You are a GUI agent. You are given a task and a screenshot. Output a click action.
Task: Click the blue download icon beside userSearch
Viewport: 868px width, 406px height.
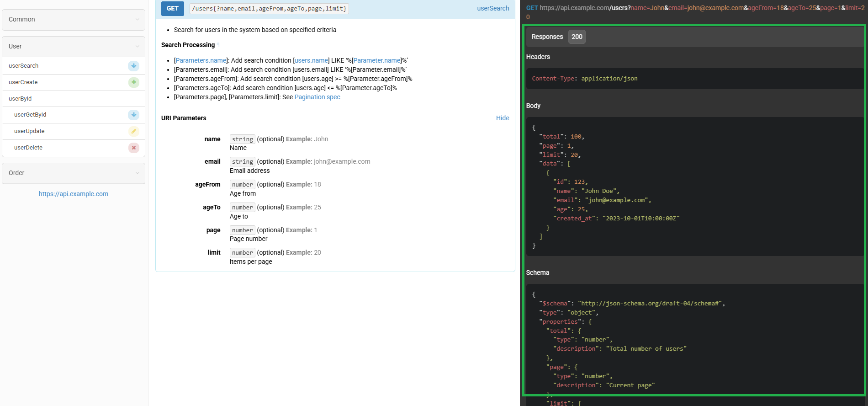(133, 66)
